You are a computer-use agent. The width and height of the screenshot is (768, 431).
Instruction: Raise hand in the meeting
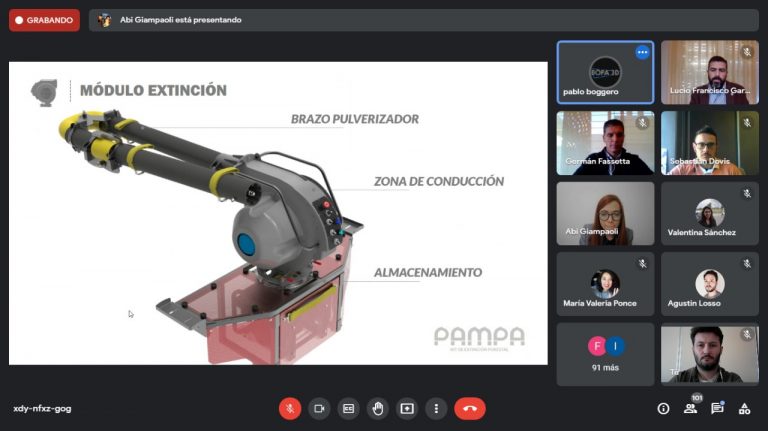click(x=378, y=408)
